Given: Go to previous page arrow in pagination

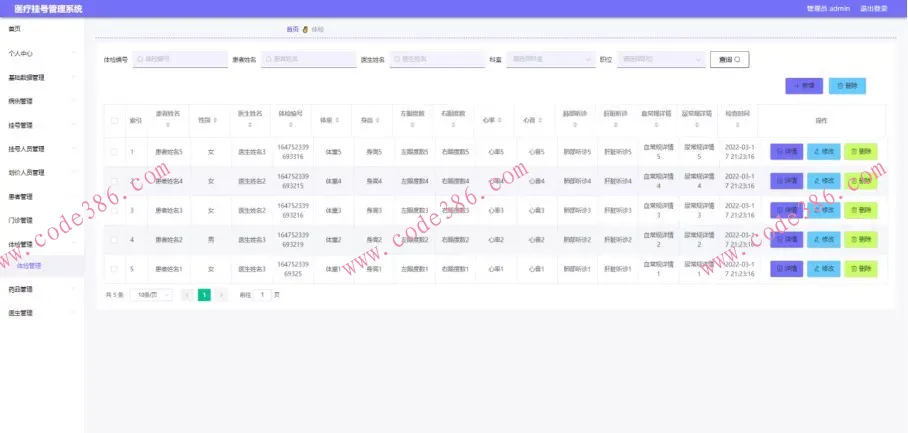Looking at the screenshot, I should [x=187, y=295].
